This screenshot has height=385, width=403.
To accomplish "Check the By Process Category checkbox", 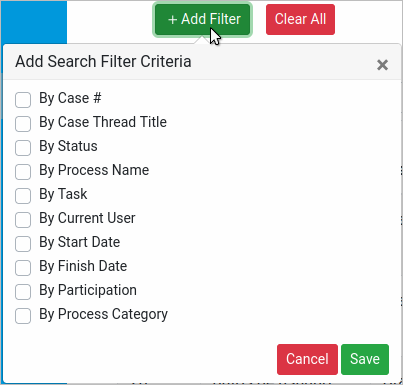I will coord(23,316).
